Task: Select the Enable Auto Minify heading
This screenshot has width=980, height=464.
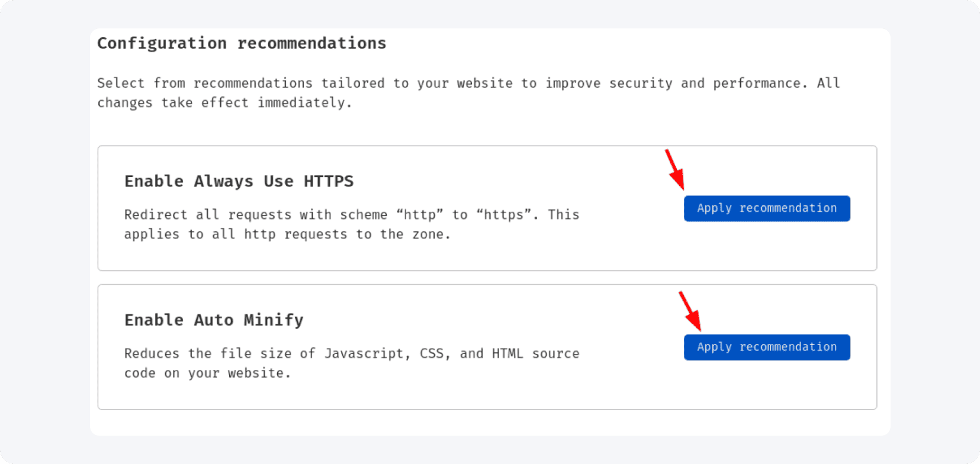Action: point(213,320)
